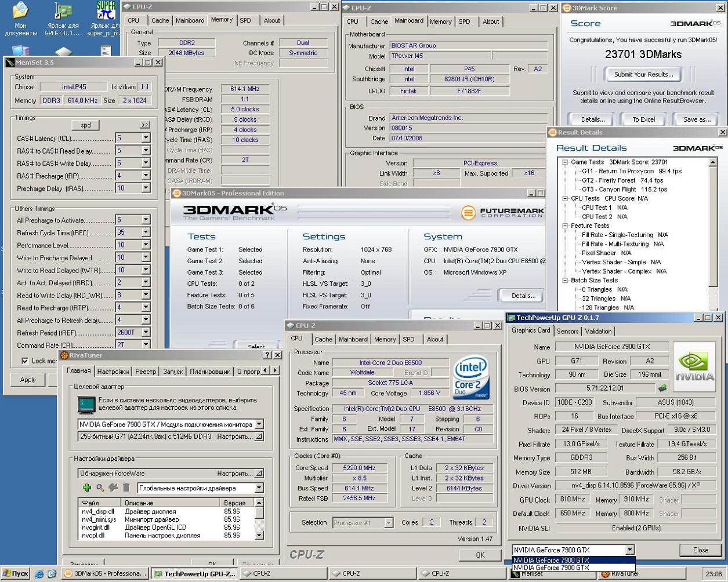Open SPD tab in bottom CPU-Z window
728x582 pixels.
click(408, 339)
